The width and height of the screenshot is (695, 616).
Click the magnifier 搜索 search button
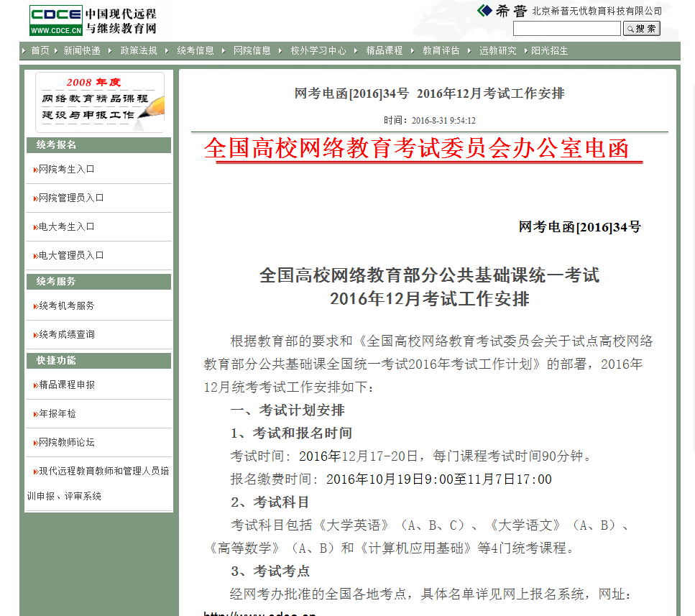point(640,28)
